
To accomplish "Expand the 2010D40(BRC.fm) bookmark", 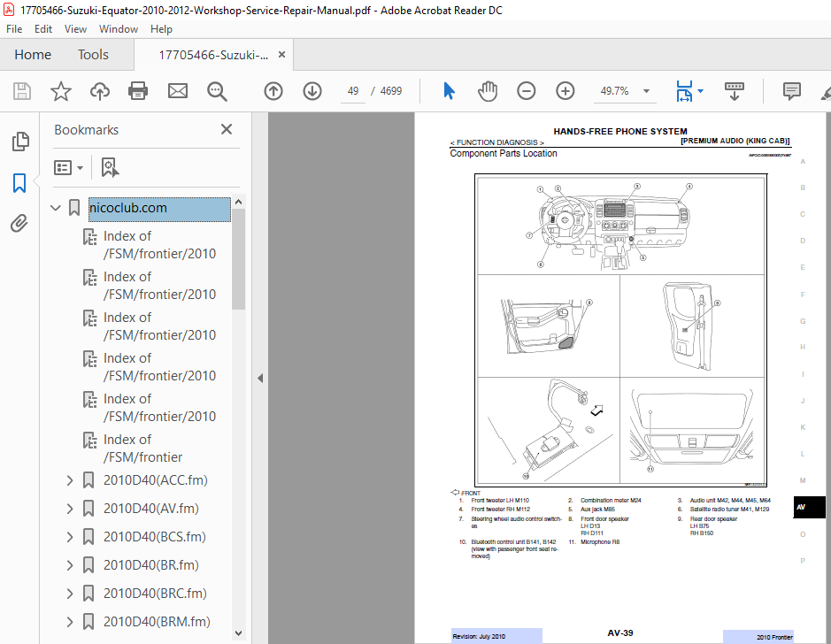I will click(x=69, y=594).
